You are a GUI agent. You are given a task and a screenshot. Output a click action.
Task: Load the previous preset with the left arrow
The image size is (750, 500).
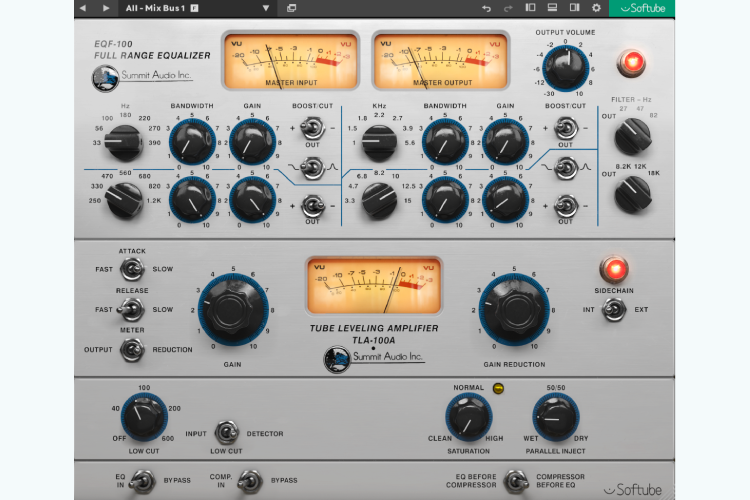pos(83,8)
